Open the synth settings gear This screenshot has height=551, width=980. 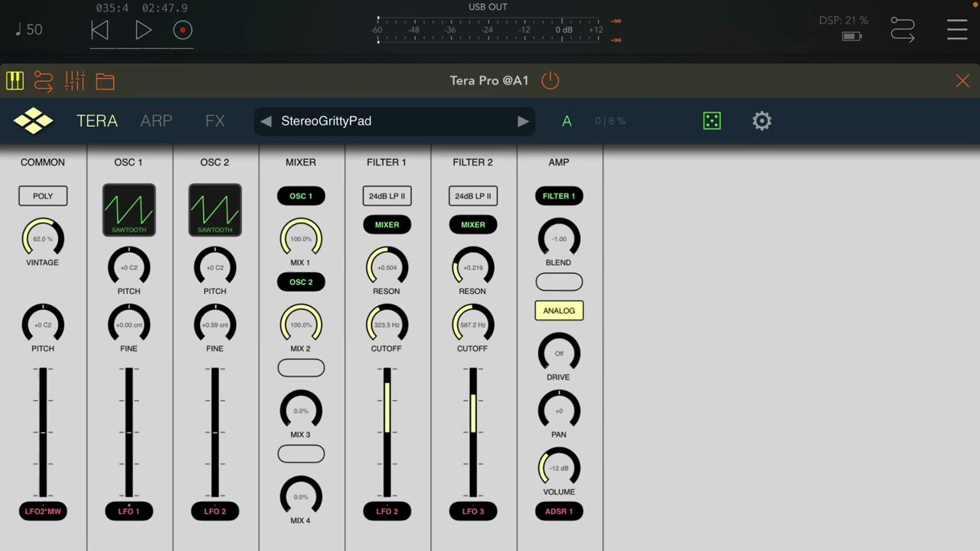tap(762, 121)
